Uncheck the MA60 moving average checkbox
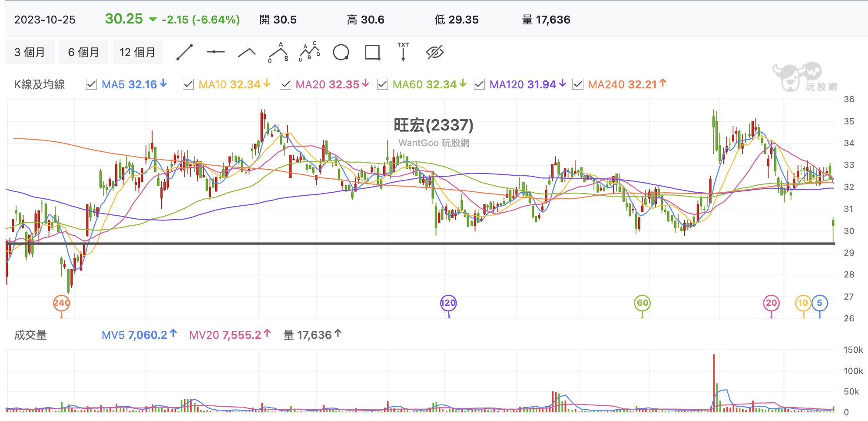This screenshot has height=421, width=868. (x=382, y=84)
